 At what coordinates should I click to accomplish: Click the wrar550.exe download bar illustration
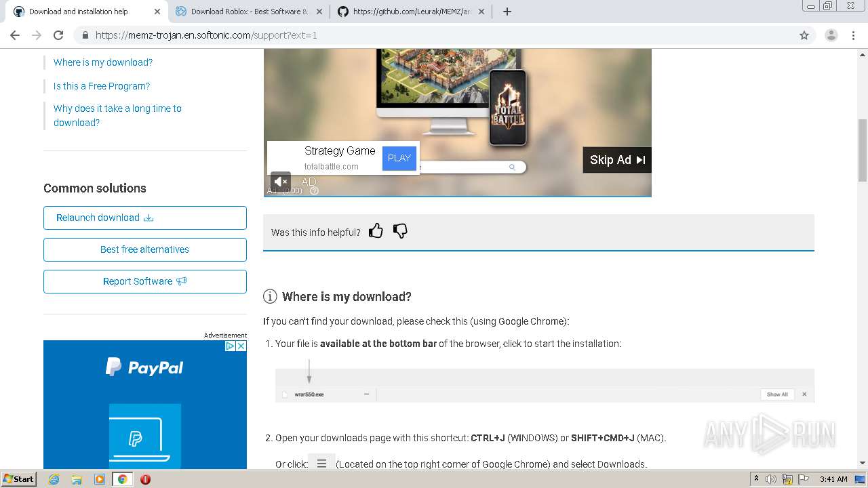545,386
